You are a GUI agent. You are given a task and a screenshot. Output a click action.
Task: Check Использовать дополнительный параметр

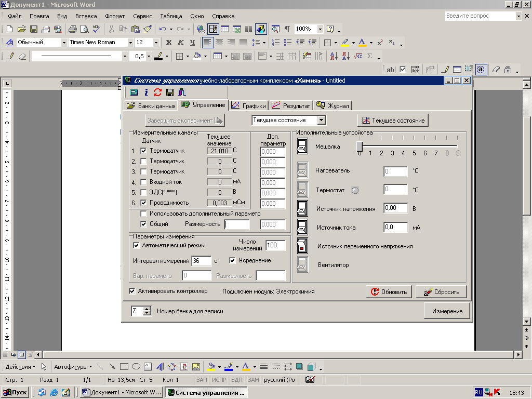pyautogui.click(x=143, y=214)
